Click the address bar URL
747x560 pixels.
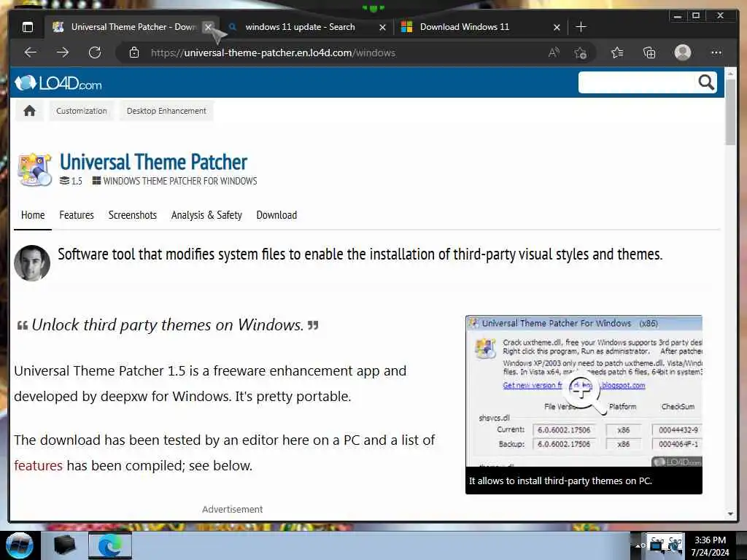click(x=273, y=52)
